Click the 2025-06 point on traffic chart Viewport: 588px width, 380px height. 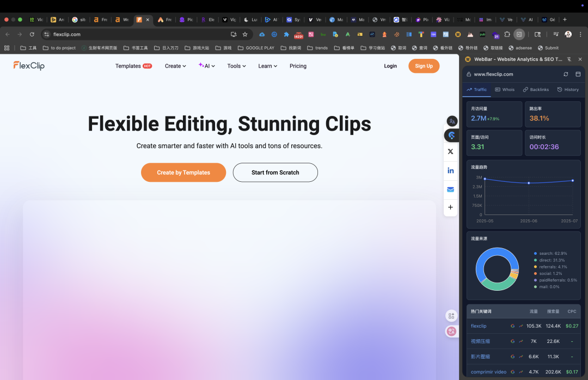click(x=529, y=183)
